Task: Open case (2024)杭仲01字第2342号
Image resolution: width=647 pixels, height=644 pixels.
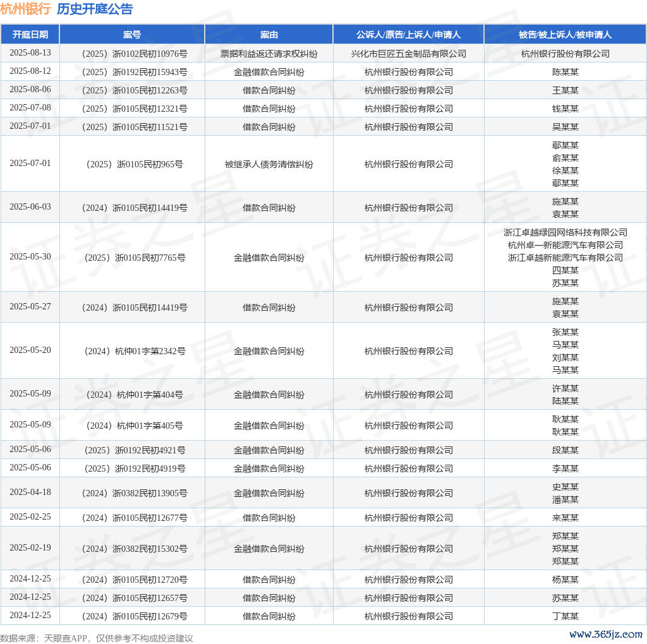Action: [x=132, y=351]
